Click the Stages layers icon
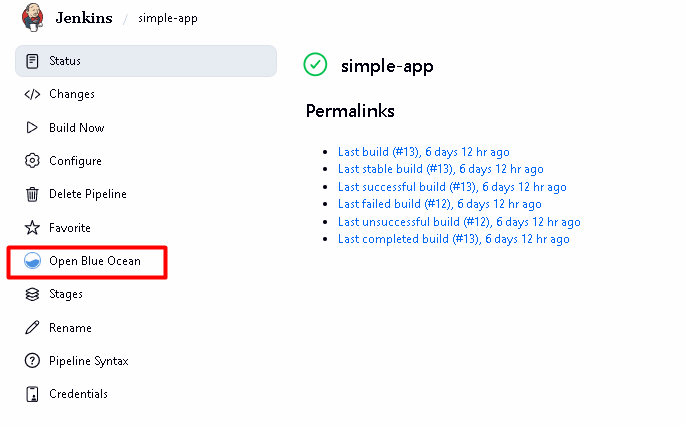This screenshot has width=686, height=426. (x=32, y=294)
